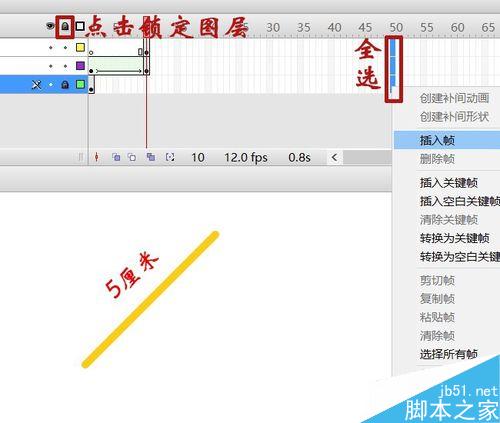The height and width of the screenshot is (423, 500).
Task: Select the end keyframe of the purple-swatch layer
Action: pyautogui.click(x=146, y=66)
